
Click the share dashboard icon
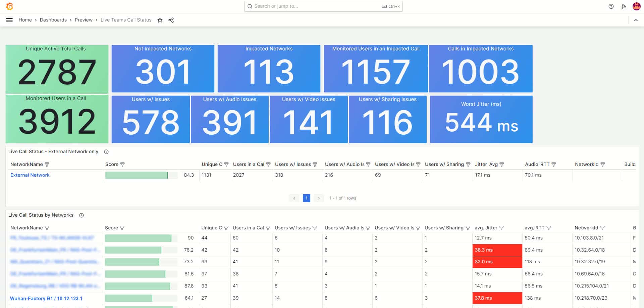(171, 20)
